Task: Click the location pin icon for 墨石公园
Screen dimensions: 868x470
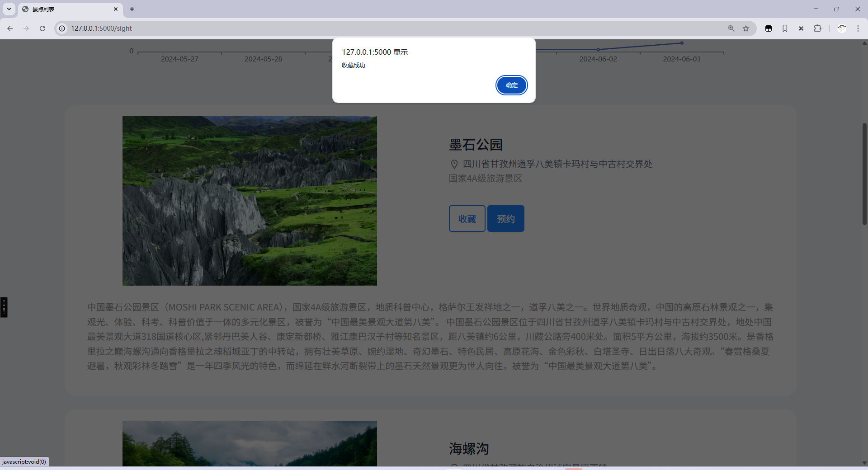Action: pos(454,164)
